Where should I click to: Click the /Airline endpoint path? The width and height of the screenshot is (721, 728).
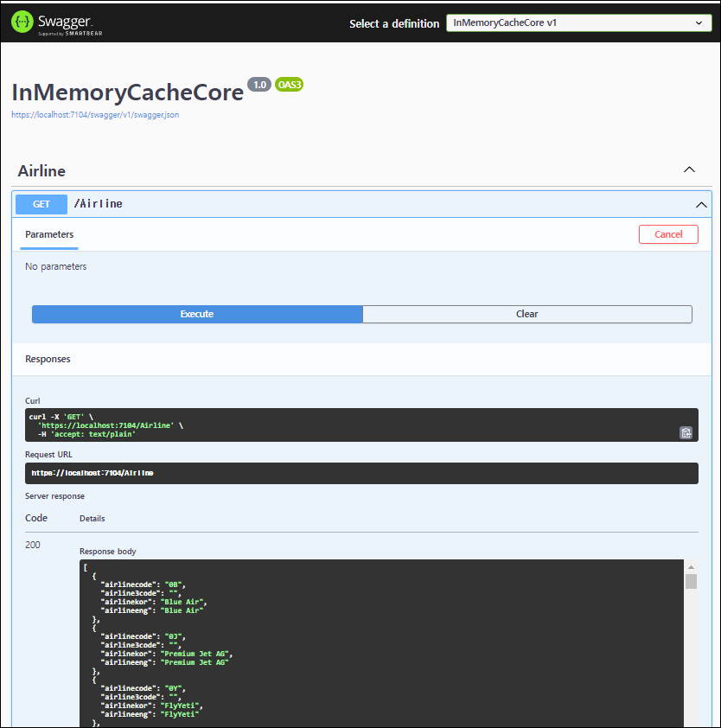[98, 204]
